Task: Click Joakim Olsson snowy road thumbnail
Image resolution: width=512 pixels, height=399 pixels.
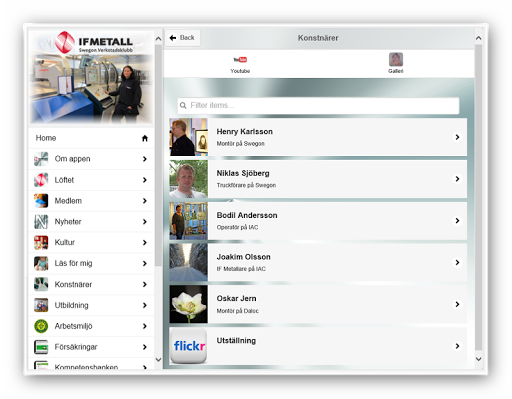Action: point(188,262)
